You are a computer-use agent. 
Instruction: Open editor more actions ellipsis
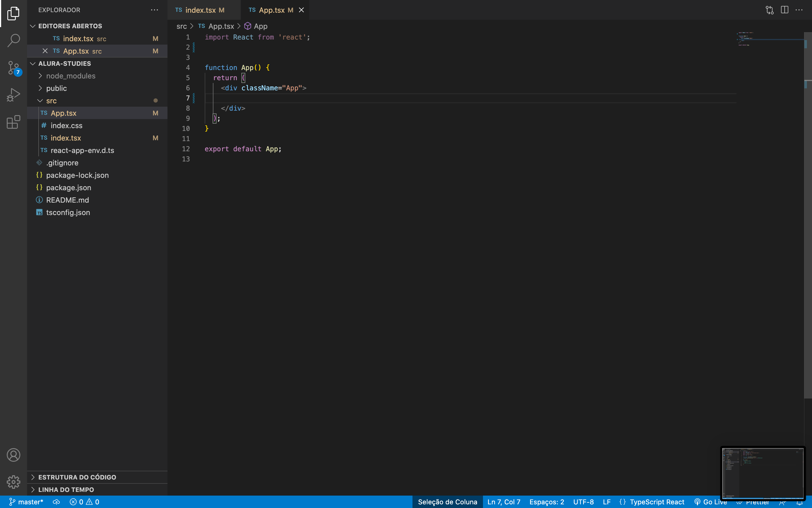(799, 10)
